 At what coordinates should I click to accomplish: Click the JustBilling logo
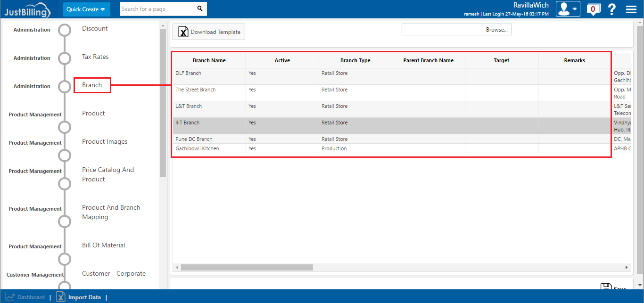point(27,9)
